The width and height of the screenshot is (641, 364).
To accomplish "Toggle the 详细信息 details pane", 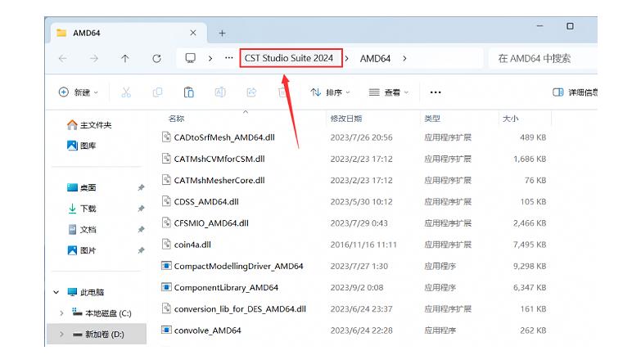I will click(575, 92).
